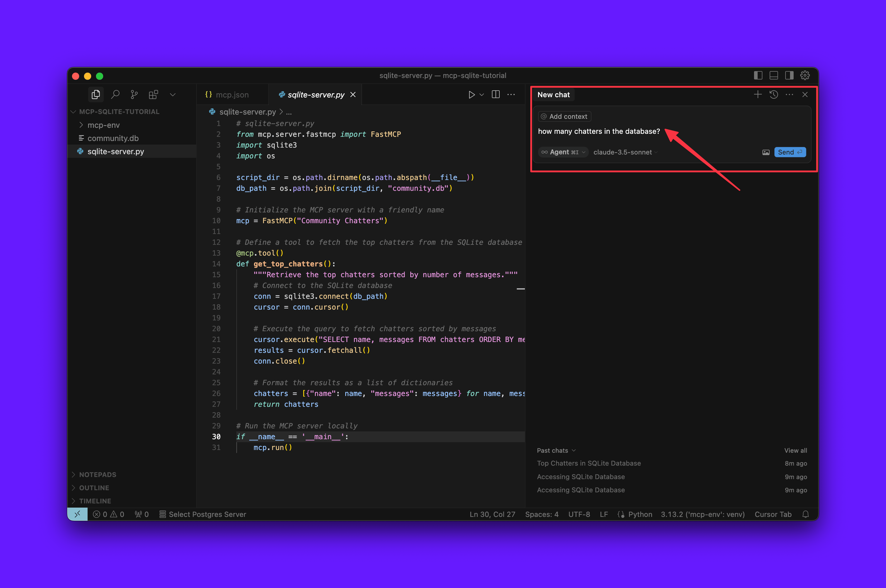Select the sqlite-server.py editor tab

click(x=316, y=95)
